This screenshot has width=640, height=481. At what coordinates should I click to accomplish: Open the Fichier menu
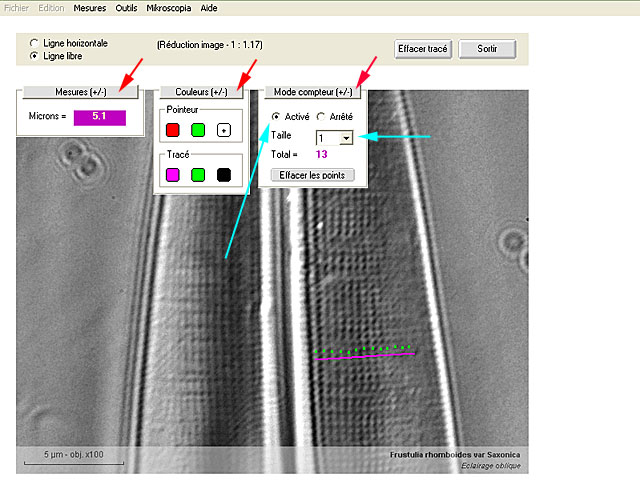[x=16, y=8]
